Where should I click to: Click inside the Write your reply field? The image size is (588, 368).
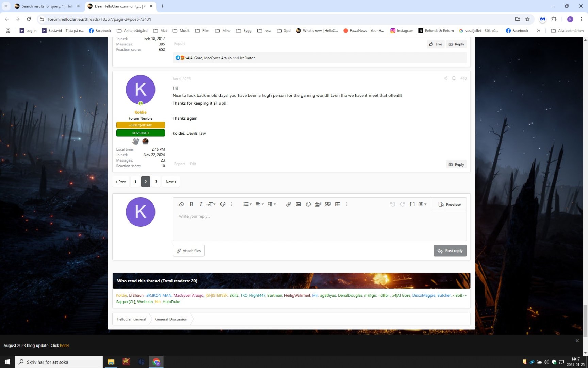point(319,225)
